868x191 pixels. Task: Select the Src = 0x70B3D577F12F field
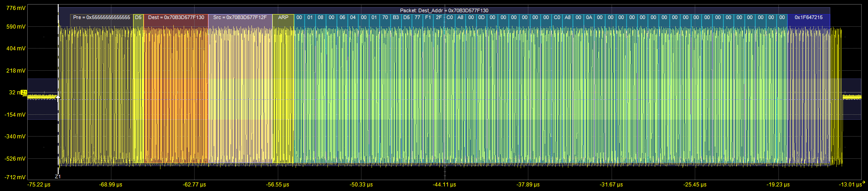(240, 18)
